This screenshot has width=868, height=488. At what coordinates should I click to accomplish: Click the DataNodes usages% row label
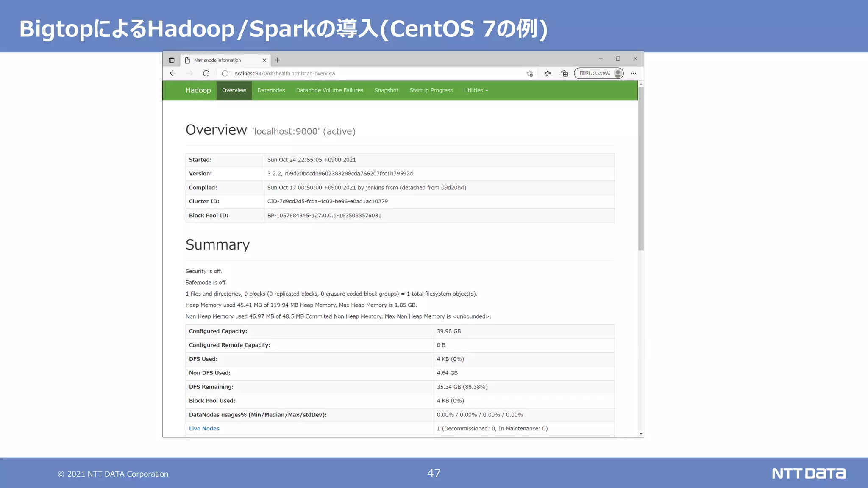pyautogui.click(x=258, y=415)
